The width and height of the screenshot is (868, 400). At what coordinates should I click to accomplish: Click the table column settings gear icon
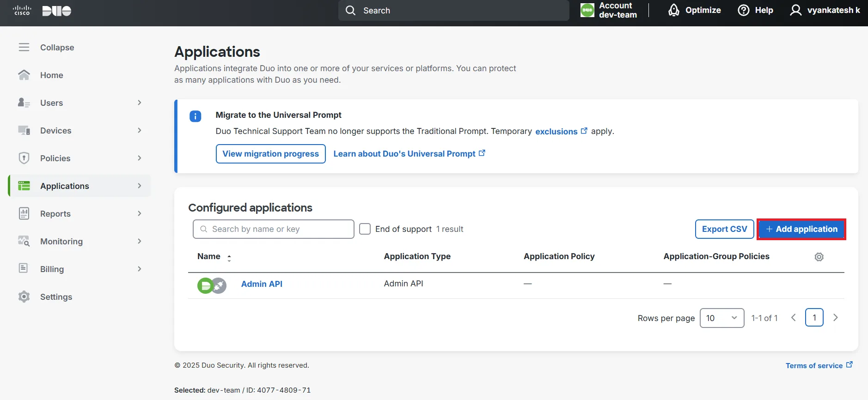(x=819, y=257)
